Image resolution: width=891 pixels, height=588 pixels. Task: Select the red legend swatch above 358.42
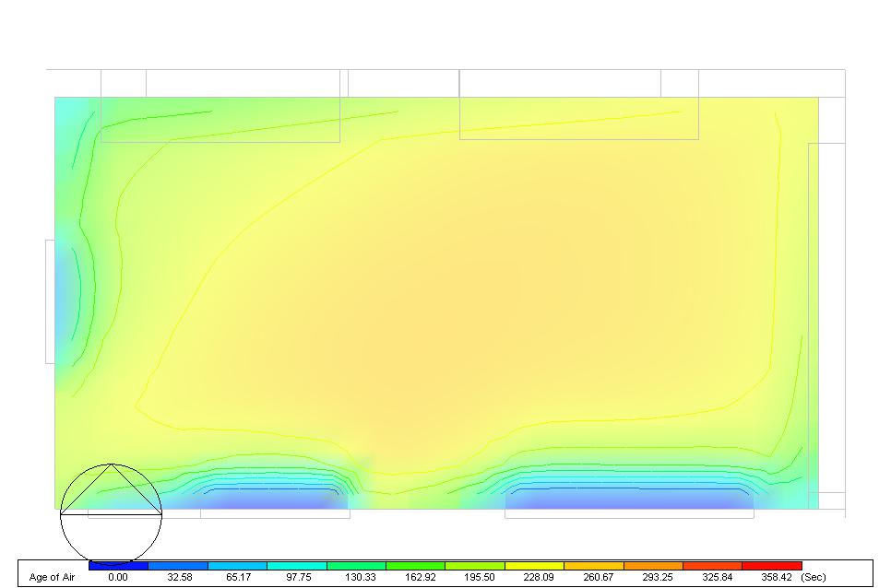point(772,566)
